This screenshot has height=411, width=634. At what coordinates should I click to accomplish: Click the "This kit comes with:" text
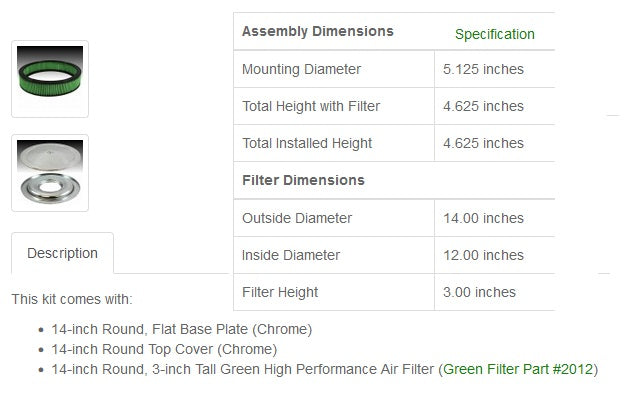(72, 299)
